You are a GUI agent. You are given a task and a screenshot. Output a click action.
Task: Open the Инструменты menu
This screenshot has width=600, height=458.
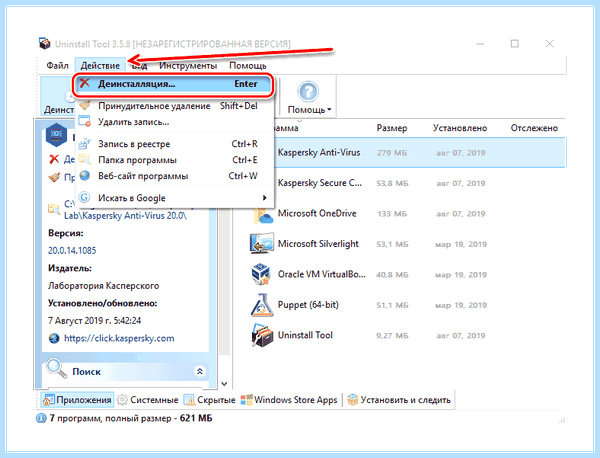point(188,65)
